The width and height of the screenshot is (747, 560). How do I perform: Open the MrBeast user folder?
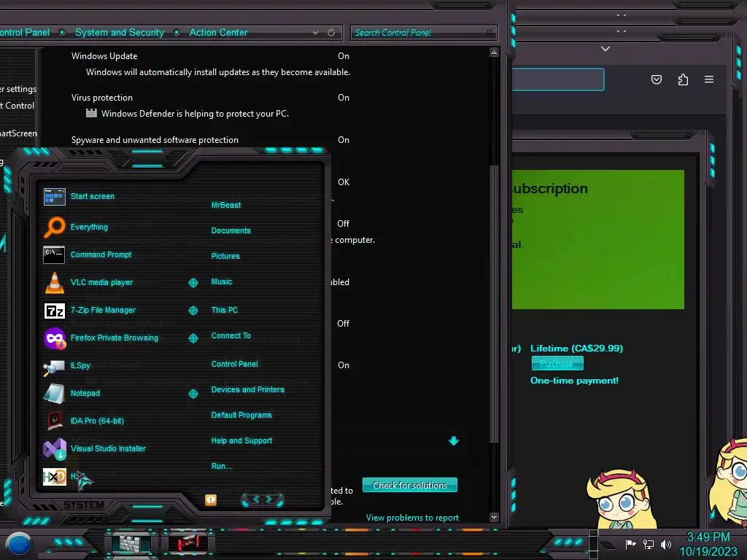click(226, 205)
